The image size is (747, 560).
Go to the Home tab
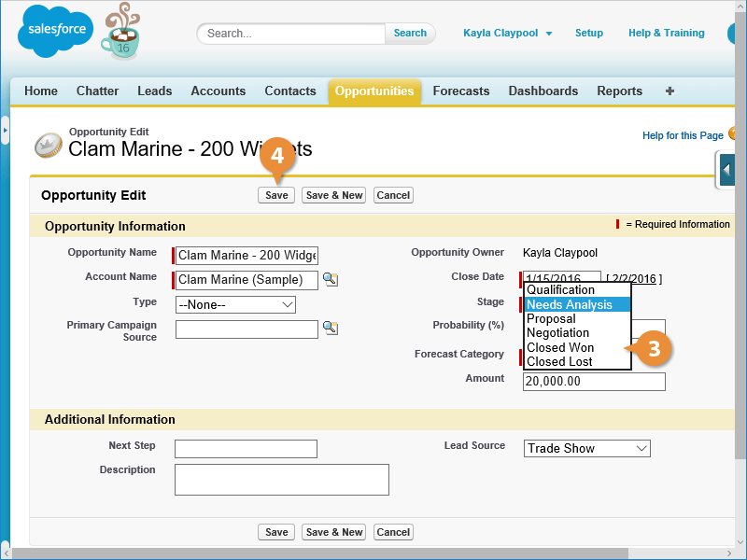coord(41,91)
